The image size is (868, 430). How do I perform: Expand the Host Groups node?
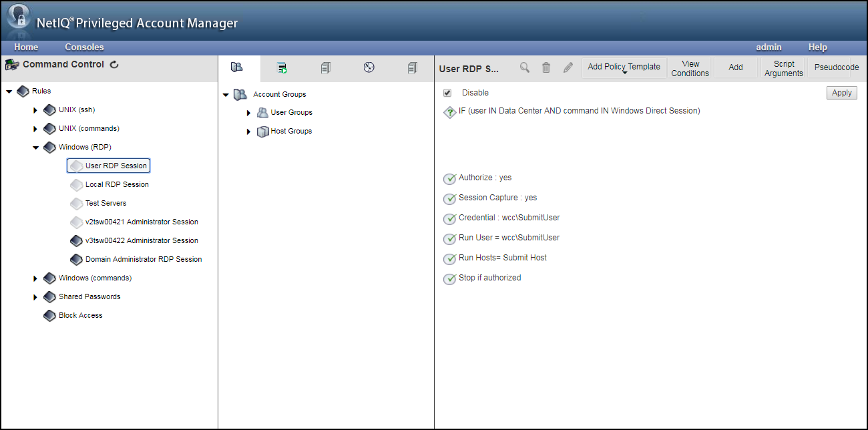[x=249, y=132]
